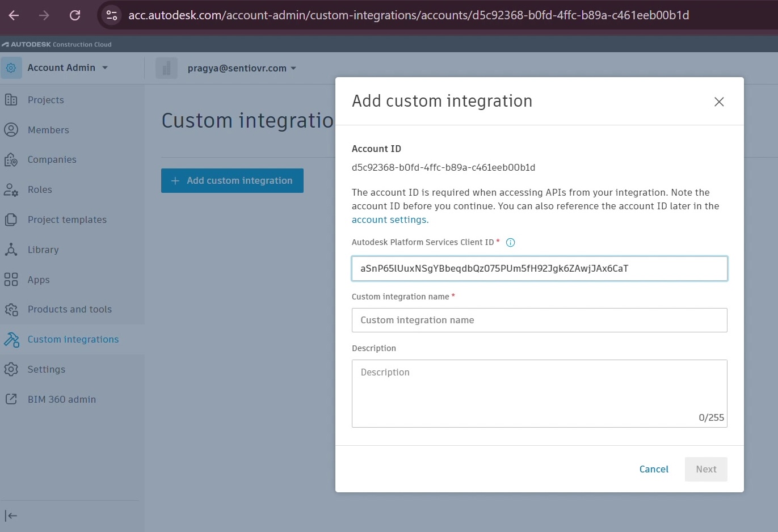The image size is (778, 532).
Task: Click the Next button
Action: [706, 470]
